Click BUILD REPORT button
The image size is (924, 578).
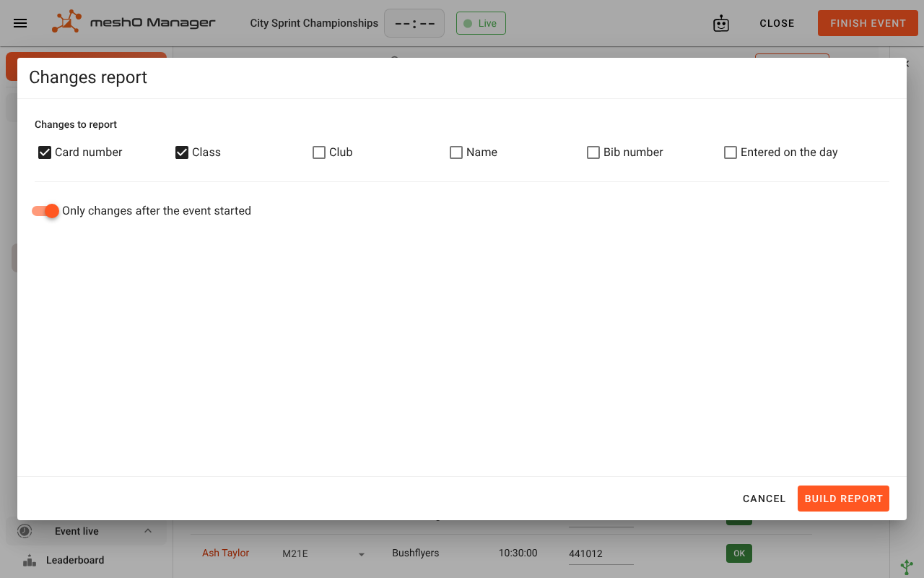(x=843, y=499)
